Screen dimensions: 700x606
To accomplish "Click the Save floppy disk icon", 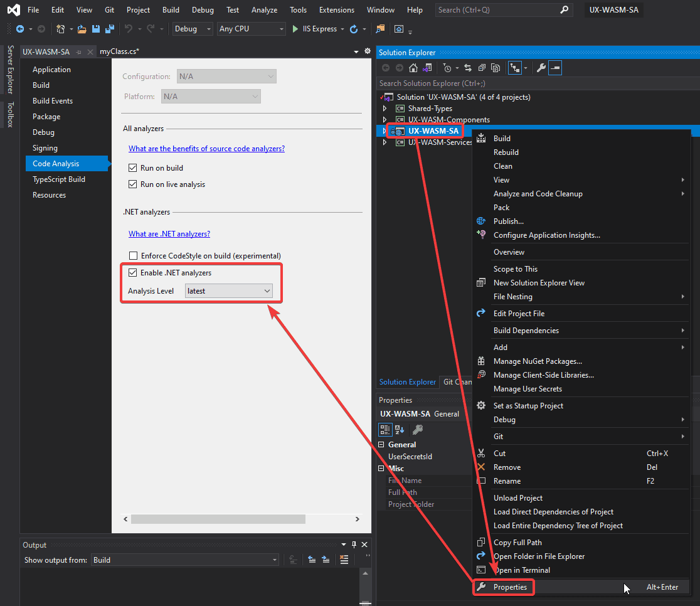I will (x=95, y=29).
